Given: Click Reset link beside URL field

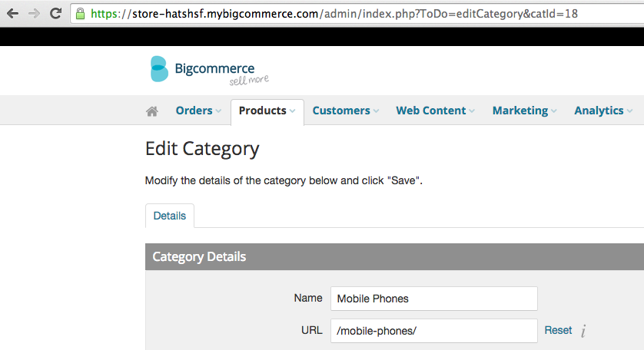Looking at the screenshot, I should point(558,330).
